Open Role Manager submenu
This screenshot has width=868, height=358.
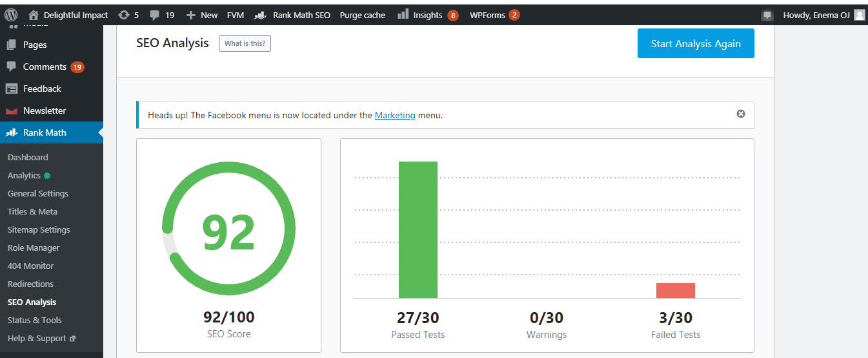34,247
